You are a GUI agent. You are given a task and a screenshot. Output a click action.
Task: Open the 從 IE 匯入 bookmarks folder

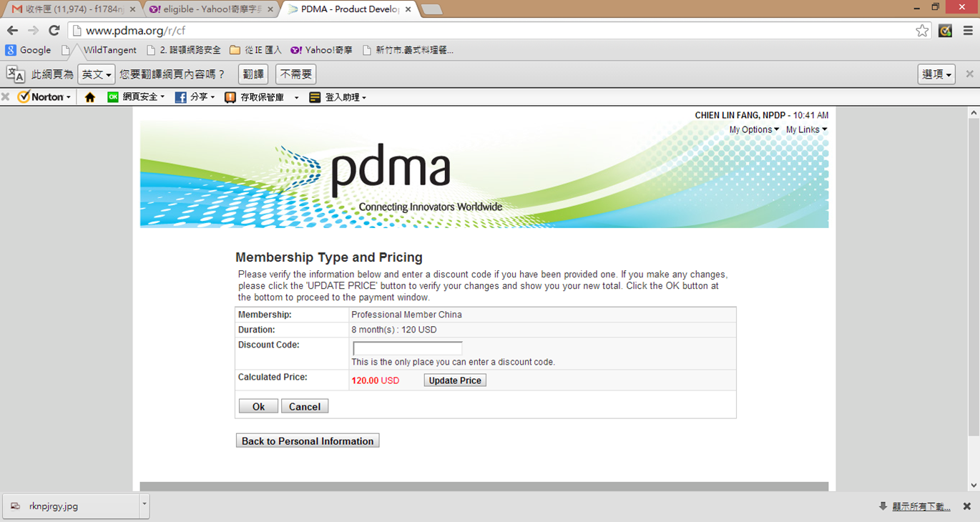tap(256, 50)
